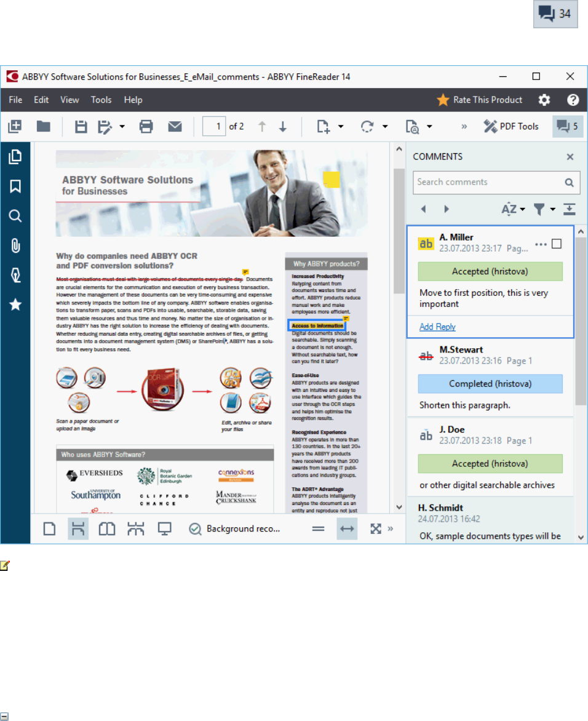This screenshot has height=721, width=588.
Task: Open the AZ sort comments dropdown
Action: tap(513, 209)
